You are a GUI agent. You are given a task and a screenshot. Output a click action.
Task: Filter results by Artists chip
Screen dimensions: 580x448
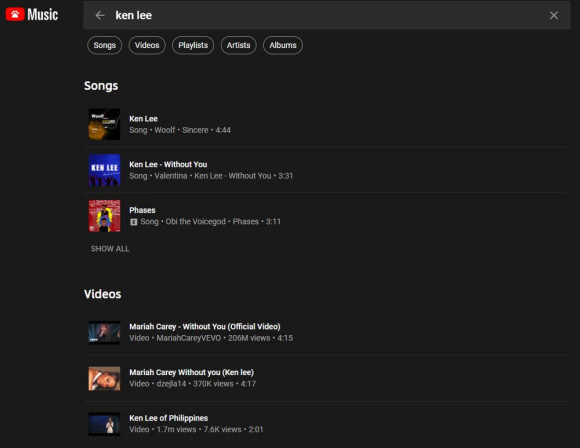[x=239, y=45]
